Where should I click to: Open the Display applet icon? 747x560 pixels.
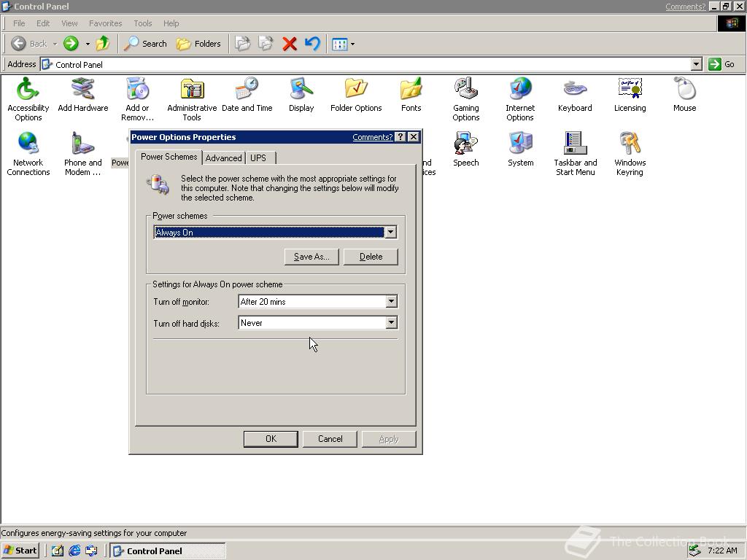pyautogui.click(x=301, y=95)
